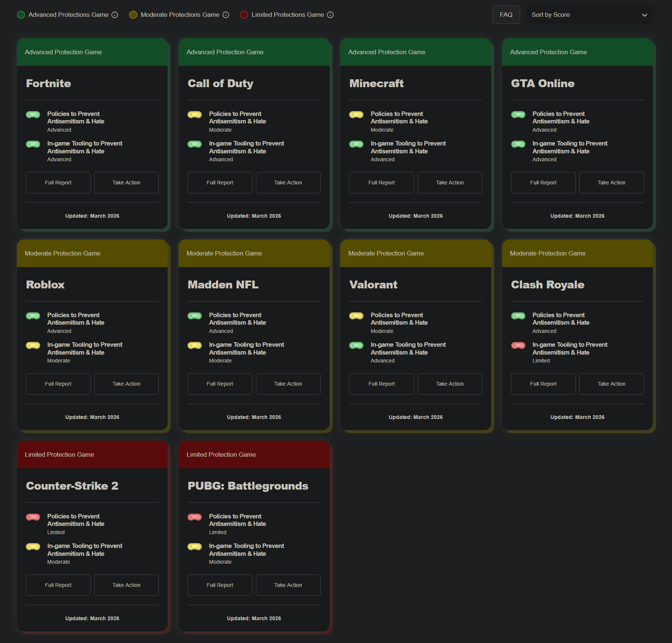Click the Fortnite game title

[49, 83]
